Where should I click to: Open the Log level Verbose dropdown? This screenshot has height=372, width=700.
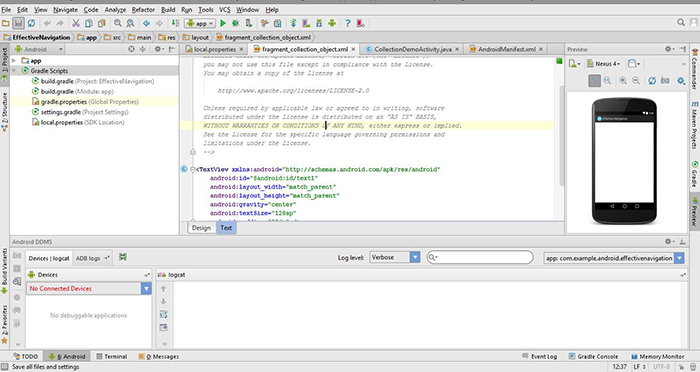coord(395,257)
